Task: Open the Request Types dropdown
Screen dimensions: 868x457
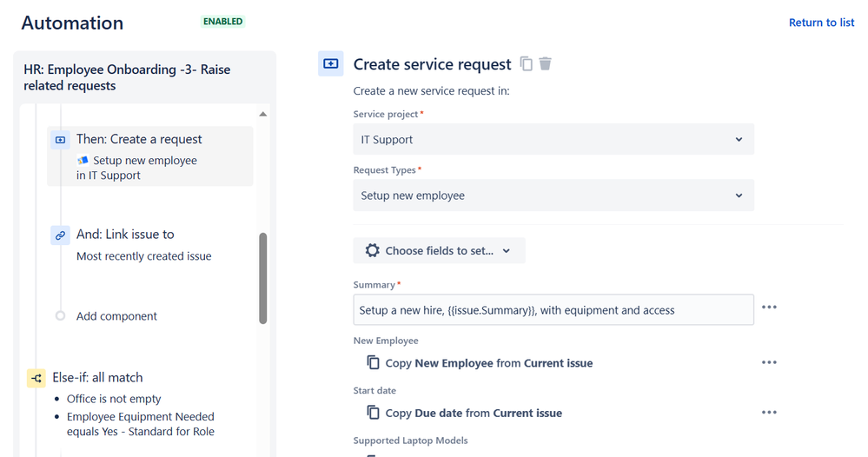Action: coord(553,195)
